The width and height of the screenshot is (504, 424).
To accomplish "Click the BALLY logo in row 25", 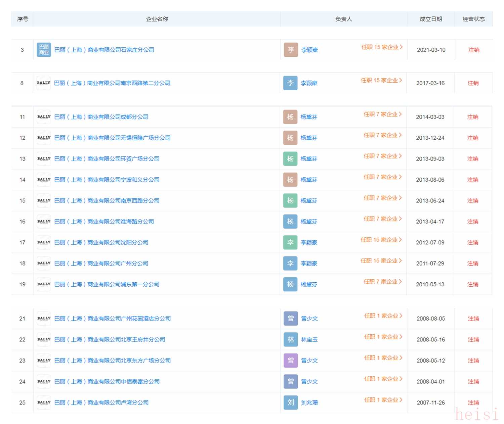I will point(44,402).
